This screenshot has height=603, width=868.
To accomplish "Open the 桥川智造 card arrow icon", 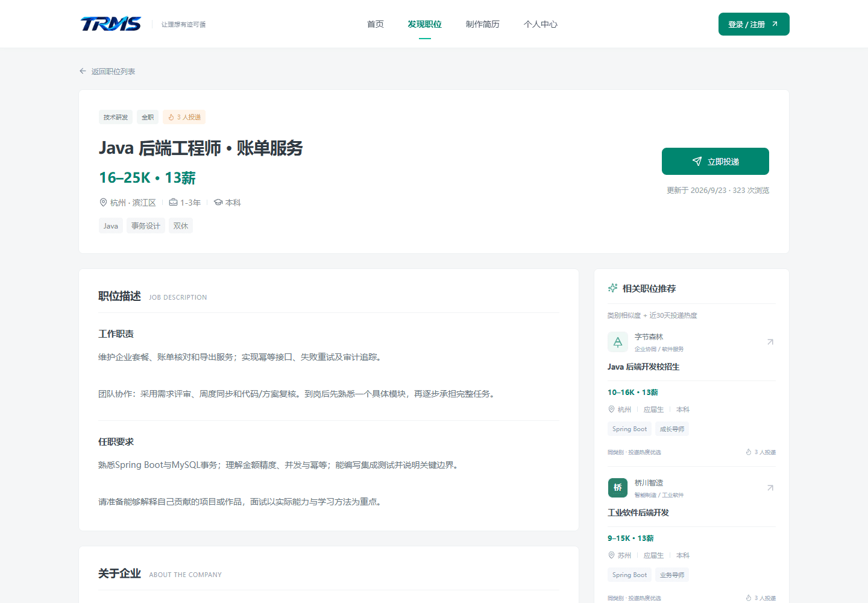I will pyautogui.click(x=770, y=488).
